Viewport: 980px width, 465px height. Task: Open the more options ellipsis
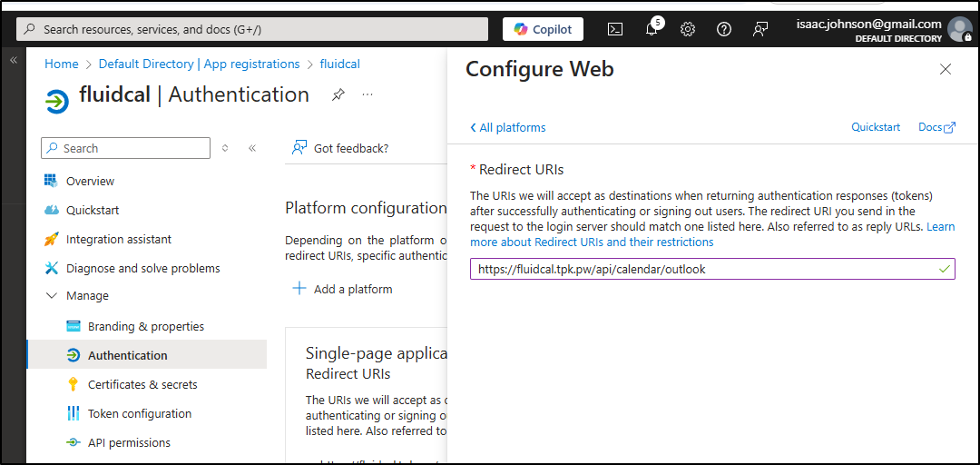tap(367, 94)
